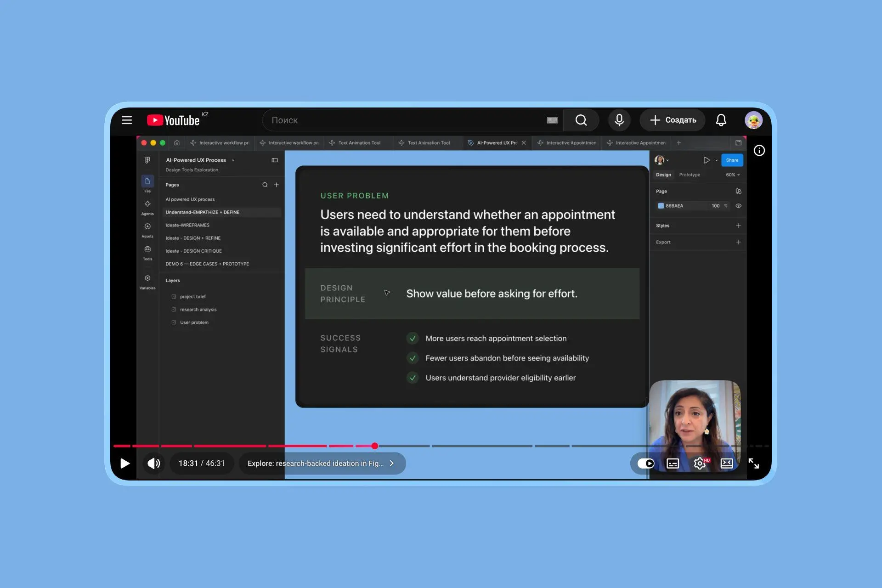Open the on-screen keyboard in search box
882x588 pixels.
pyautogui.click(x=552, y=120)
